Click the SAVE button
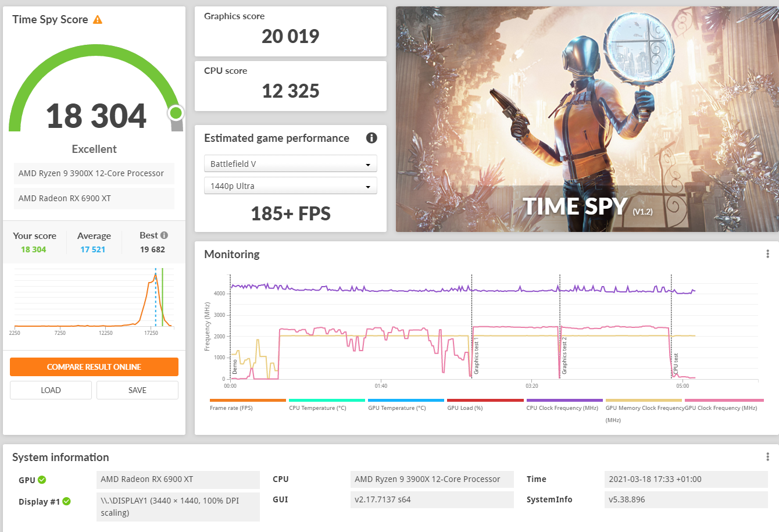Viewport: 779px width, 532px height. (x=137, y=390)
